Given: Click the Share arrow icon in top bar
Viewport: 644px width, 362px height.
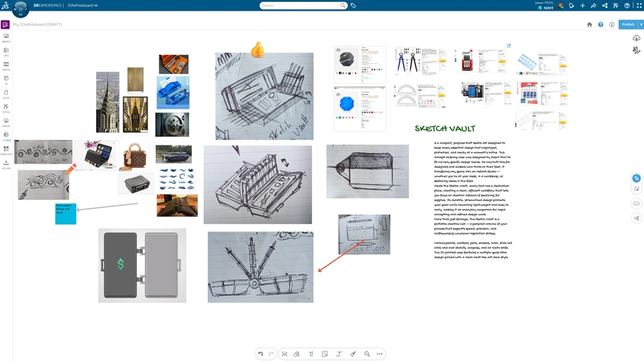Looking at the screenshot, I should [x=594, y=5].
